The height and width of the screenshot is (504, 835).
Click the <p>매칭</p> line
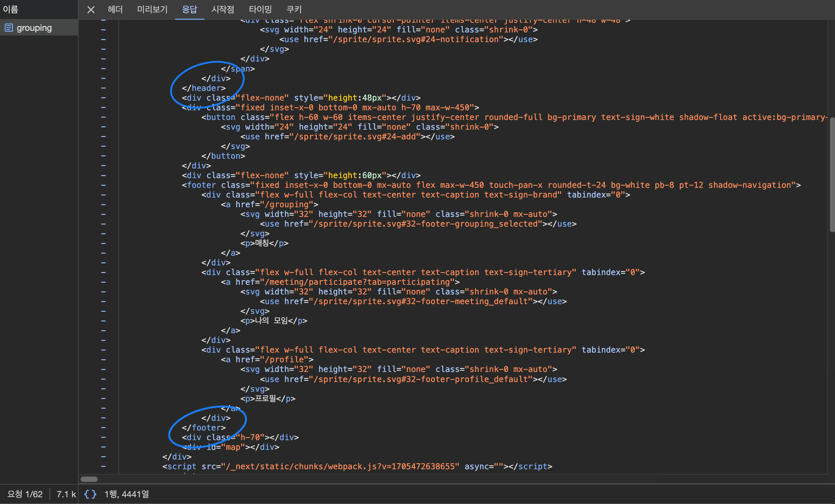pos(264,243)
